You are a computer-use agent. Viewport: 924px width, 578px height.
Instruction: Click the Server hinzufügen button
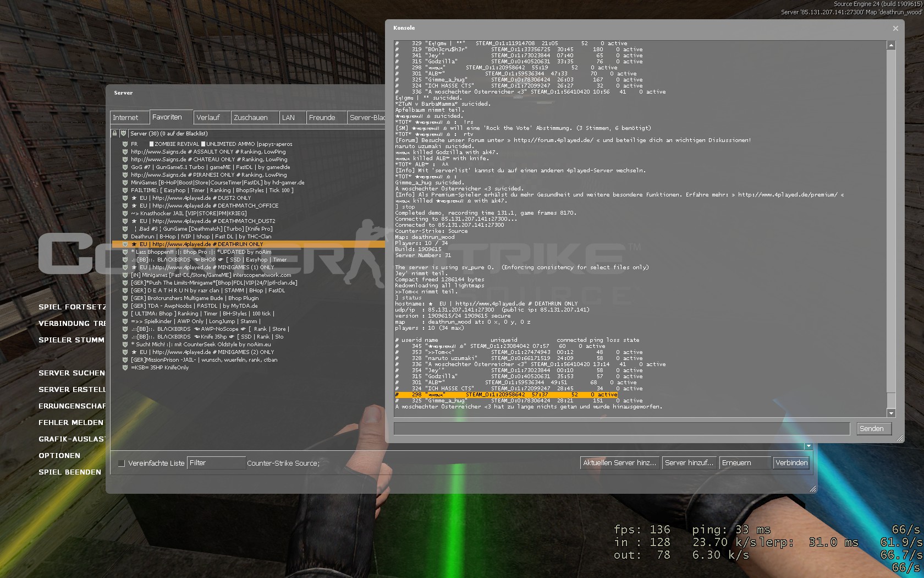(689, 463)
